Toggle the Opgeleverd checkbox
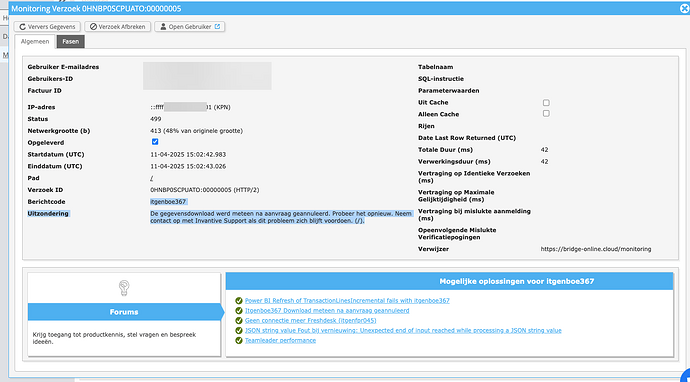The width and height of the screenshot is (690, 382). tap(155, 142)
